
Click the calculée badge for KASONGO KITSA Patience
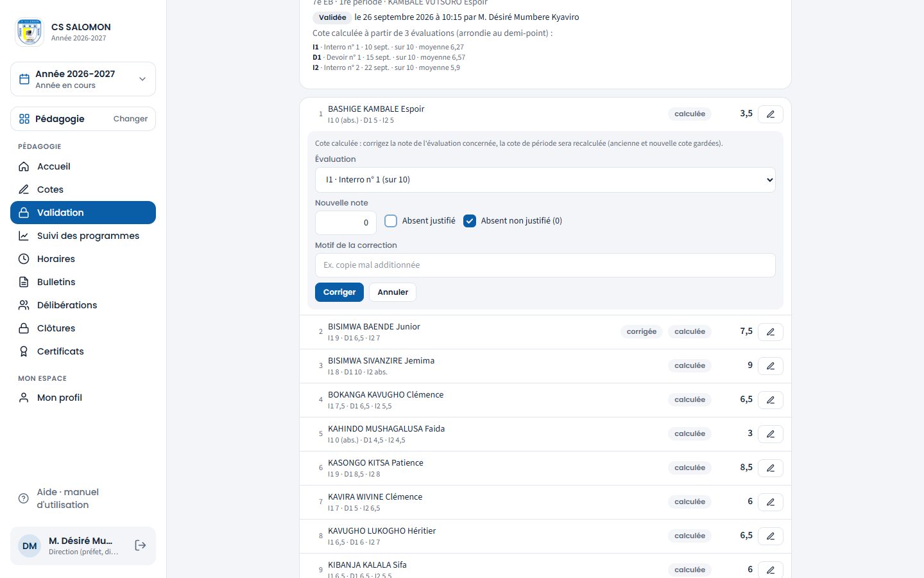point(690,468)
